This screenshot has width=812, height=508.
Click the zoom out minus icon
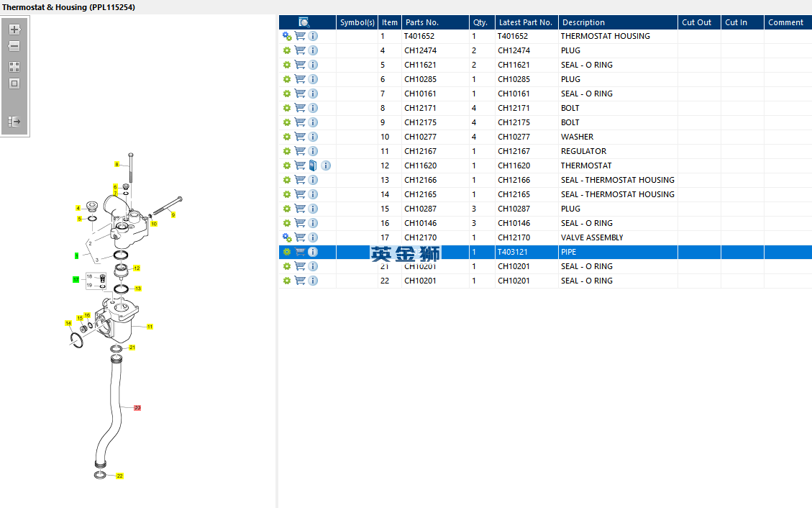pos(14,46)
